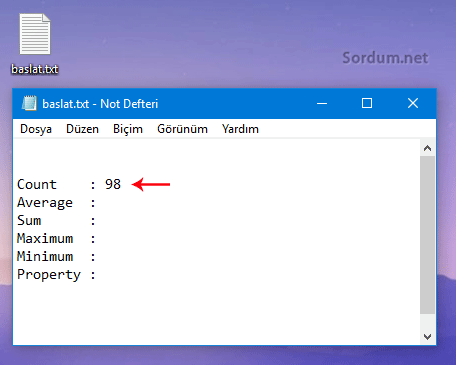Click the 'Average' text line
456x365 pixels.
point(56,203)
